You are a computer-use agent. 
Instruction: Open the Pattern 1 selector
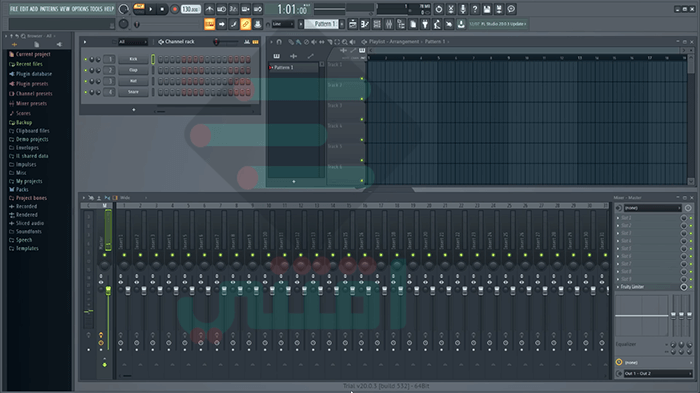pyautogui.click(x=322, y=24)
